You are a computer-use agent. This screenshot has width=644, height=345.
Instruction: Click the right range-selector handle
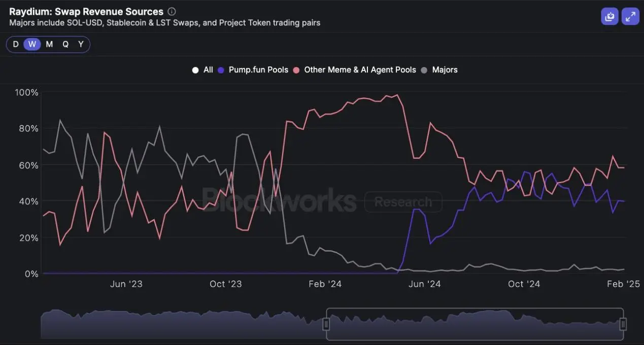coord(622,323)
